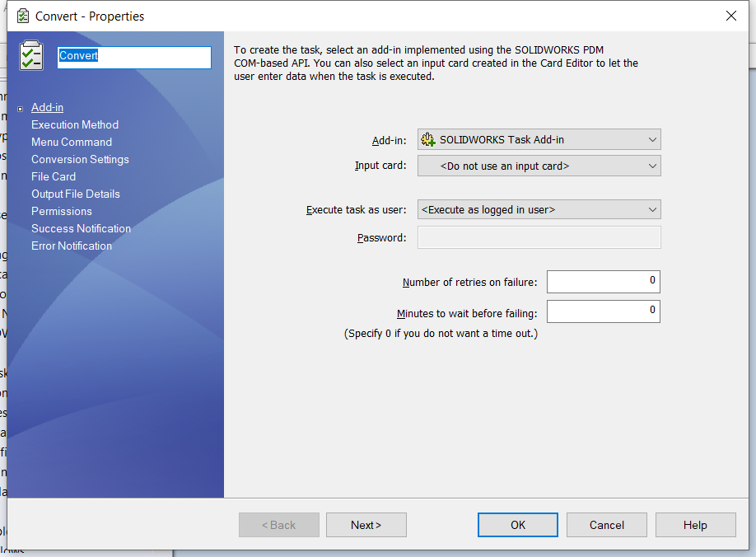
Task: Open the Success Notification page
Action: click(81, 228)
